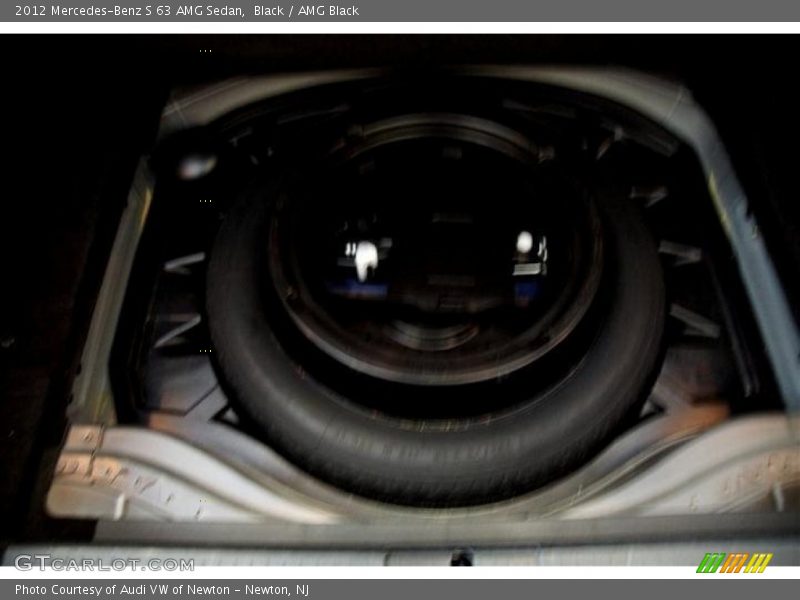
Task: Click the middle three-dot marker on the photo
Action: [x=205, y=200]
